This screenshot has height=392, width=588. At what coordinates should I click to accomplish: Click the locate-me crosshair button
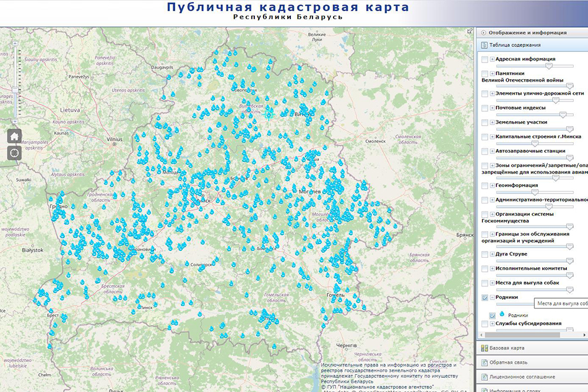[15, 153]
